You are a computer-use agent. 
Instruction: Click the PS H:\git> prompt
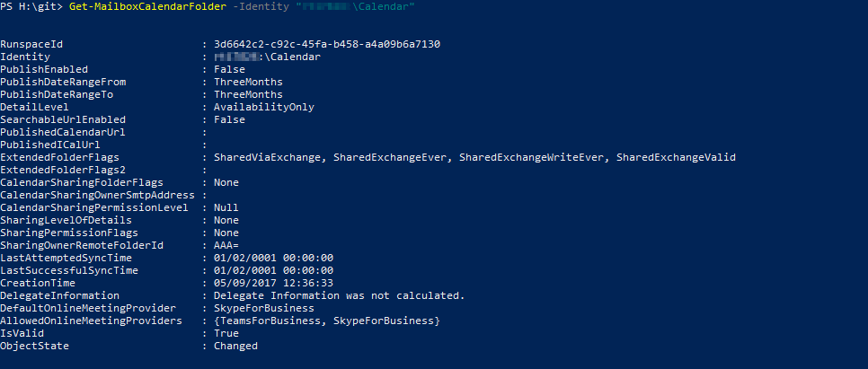coord(31,7)
